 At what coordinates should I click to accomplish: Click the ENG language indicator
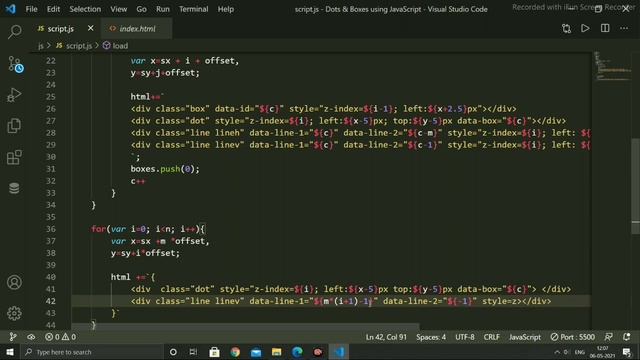[580, 352]
